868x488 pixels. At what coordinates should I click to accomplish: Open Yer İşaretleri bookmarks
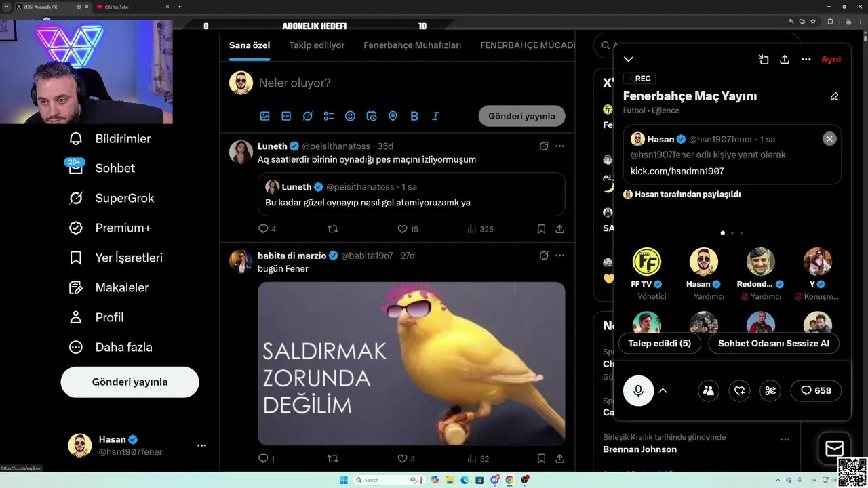[116, 258]
